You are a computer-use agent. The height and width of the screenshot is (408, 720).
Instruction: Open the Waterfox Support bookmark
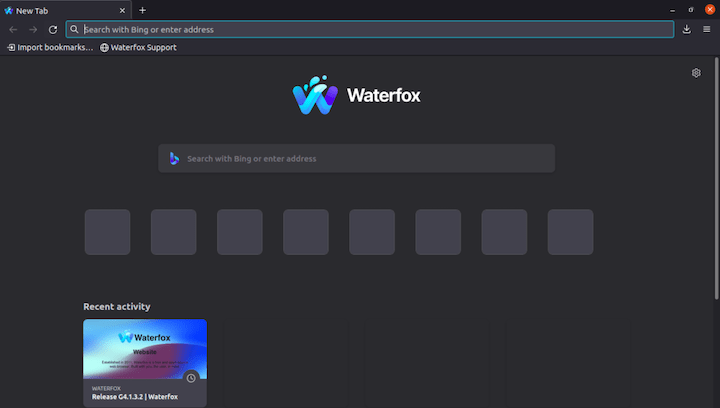point(138,47)
